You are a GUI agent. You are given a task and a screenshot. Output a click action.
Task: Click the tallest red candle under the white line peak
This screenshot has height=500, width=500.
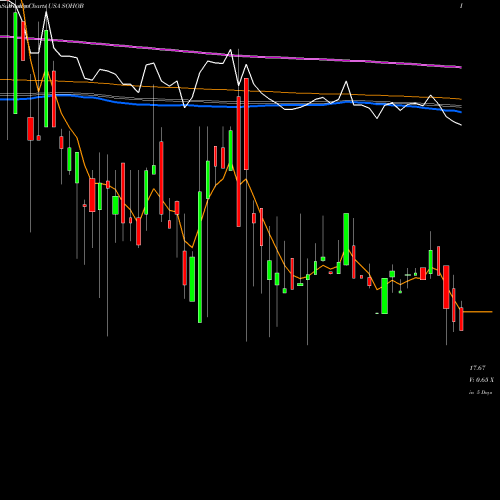coord(239,162)
